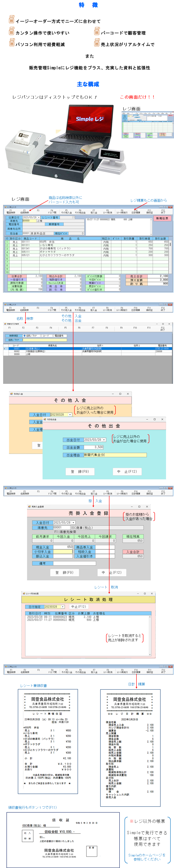Select the 名称/カナ radio button
174x868 pixels.
(24, 336)
